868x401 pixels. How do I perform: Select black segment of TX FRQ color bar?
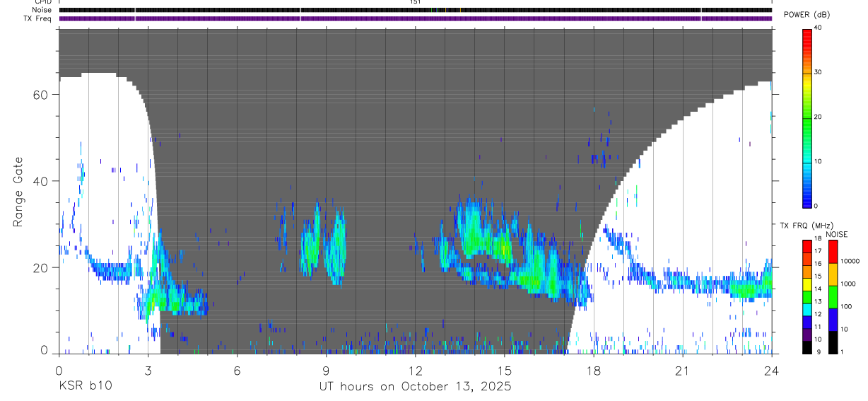807,347
